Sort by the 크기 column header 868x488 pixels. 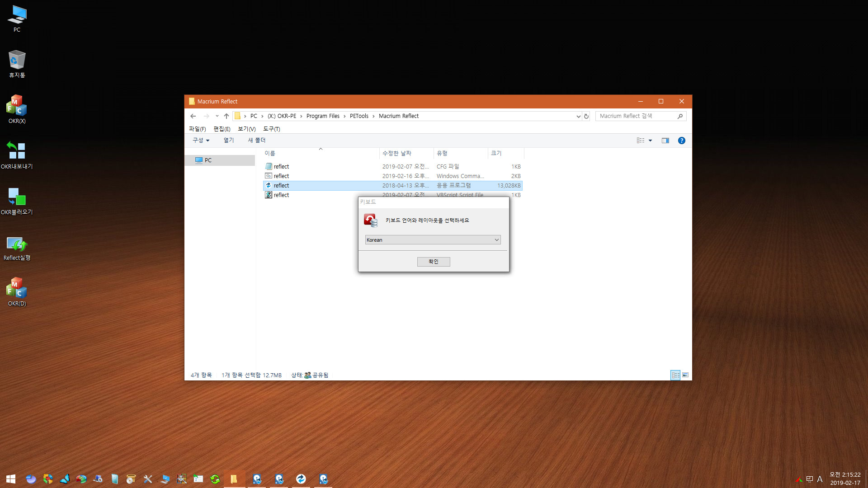tap(506, 153)
